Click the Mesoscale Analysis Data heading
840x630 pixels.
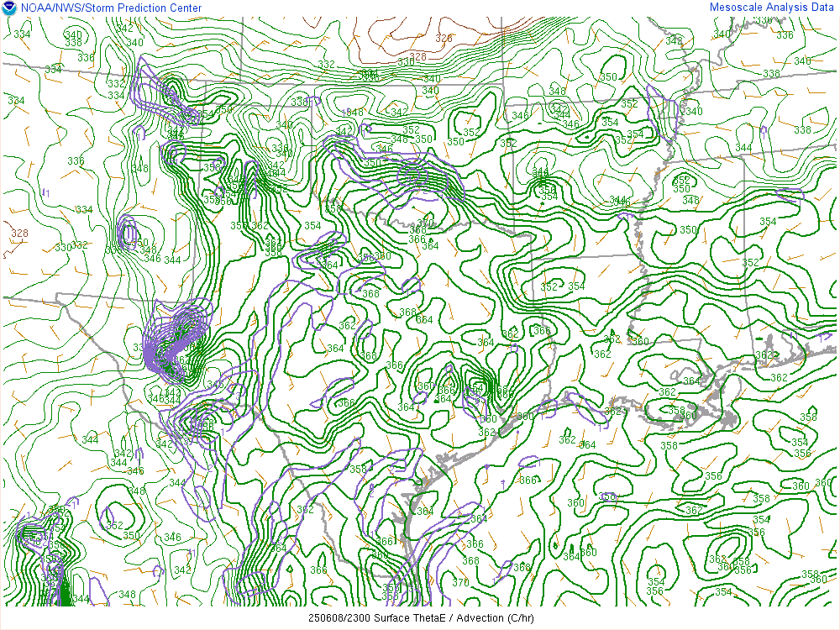pyautogui.click(x=771, y=8)
